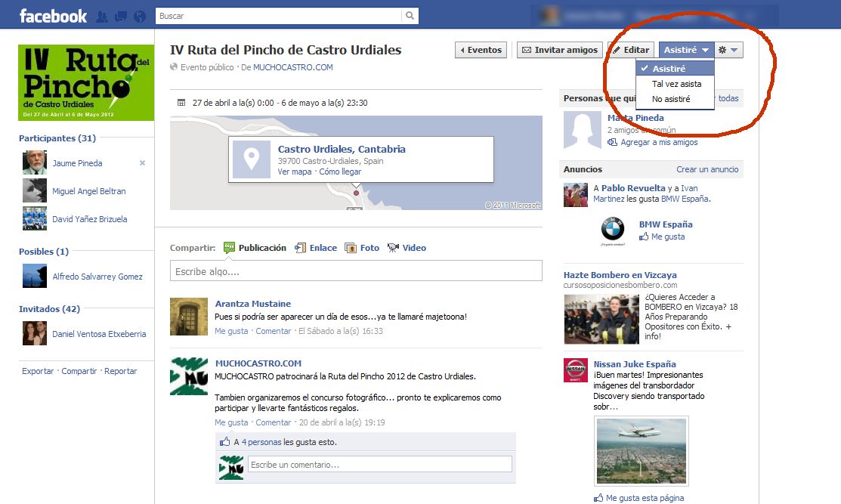Click MUCHOCASTRO.COM post author name
Image resolution: width=841 pixels, height=504 pixels.
pos(258,363)
